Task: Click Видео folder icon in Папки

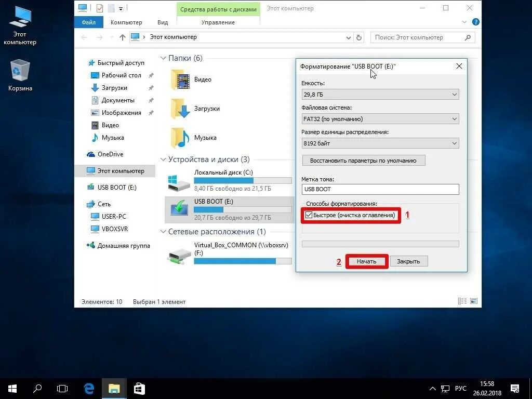Action: click(180, 79)
